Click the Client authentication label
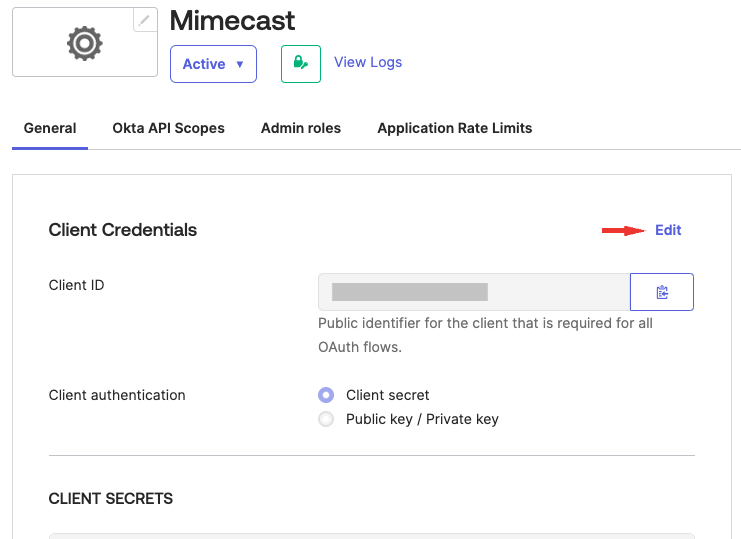 (x=117, y=395)
